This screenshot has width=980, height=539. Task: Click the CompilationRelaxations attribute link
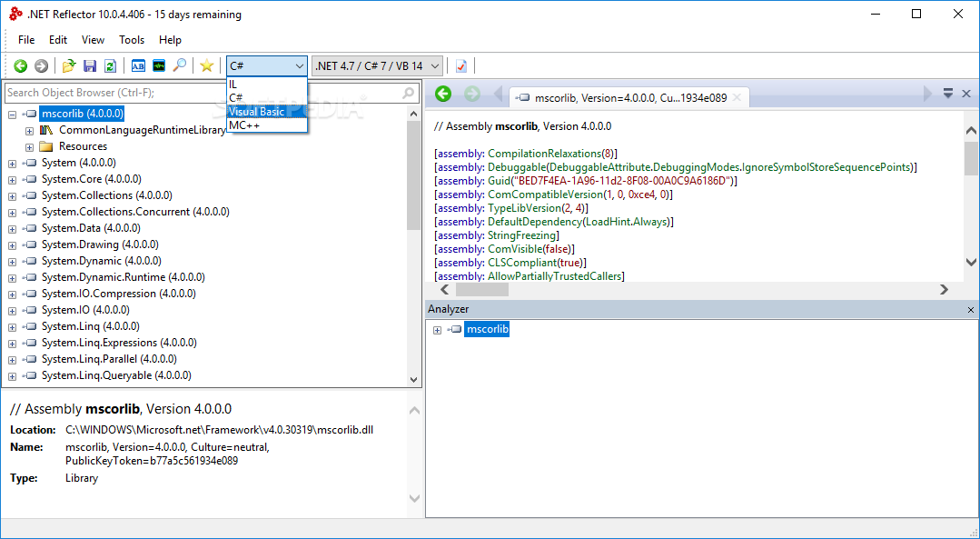(x=542, y=154)
